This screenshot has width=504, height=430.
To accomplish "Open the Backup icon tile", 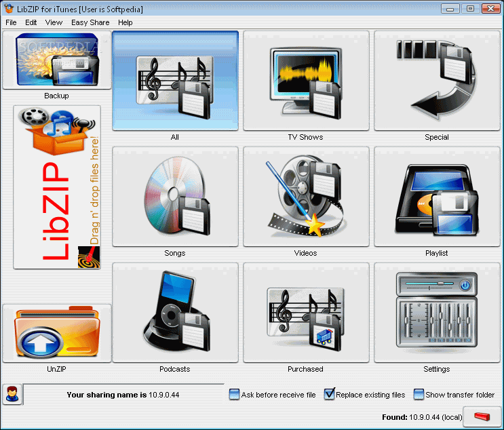I will (56, 60).
